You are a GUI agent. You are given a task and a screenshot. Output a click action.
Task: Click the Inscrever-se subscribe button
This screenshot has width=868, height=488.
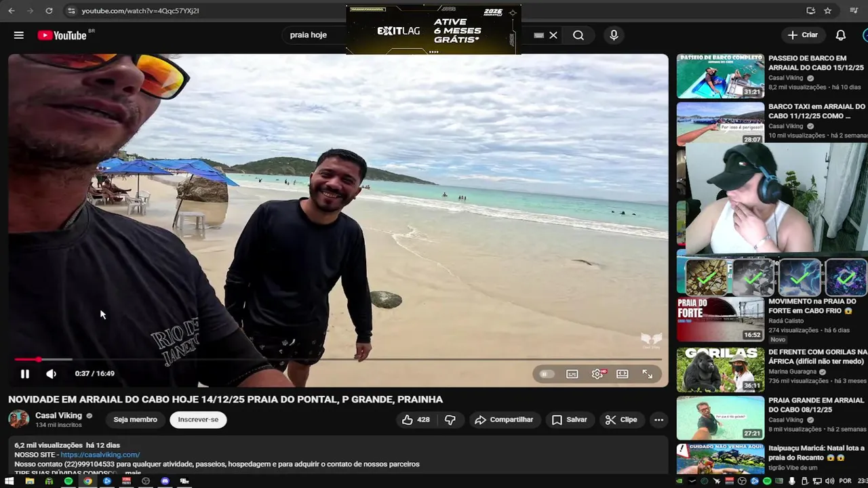(198, 420)
